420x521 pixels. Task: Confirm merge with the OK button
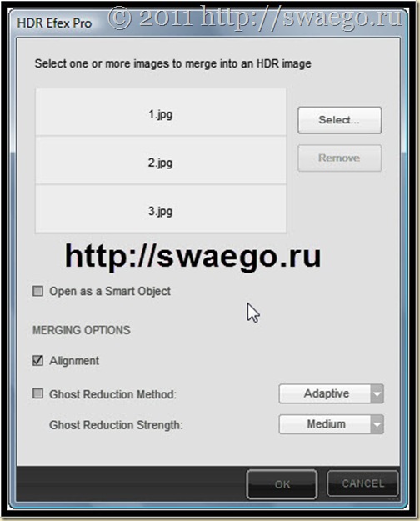tap(282, 484)
